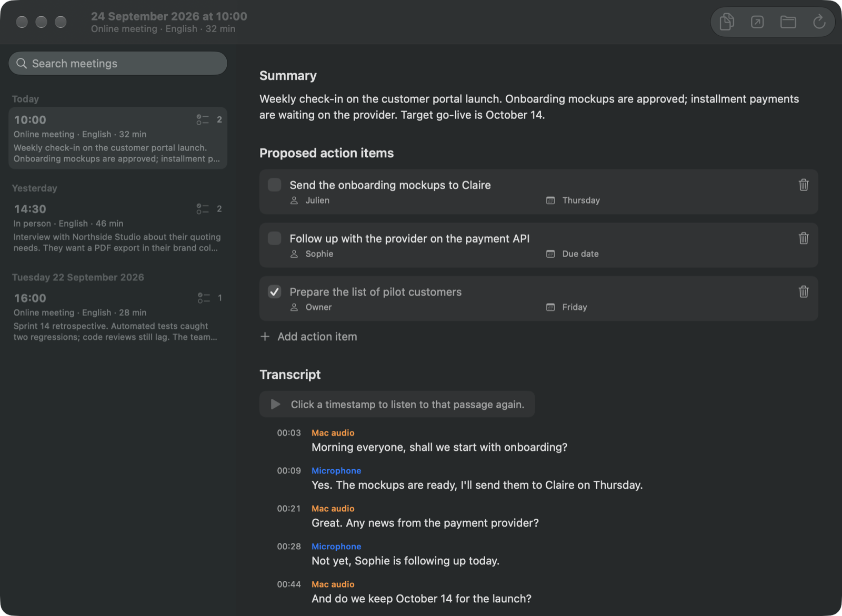The width and height of the screenshot is (842, 616).
Task: Remove the "Prepare the list of pilot customers" item
Action: (804, 291)
